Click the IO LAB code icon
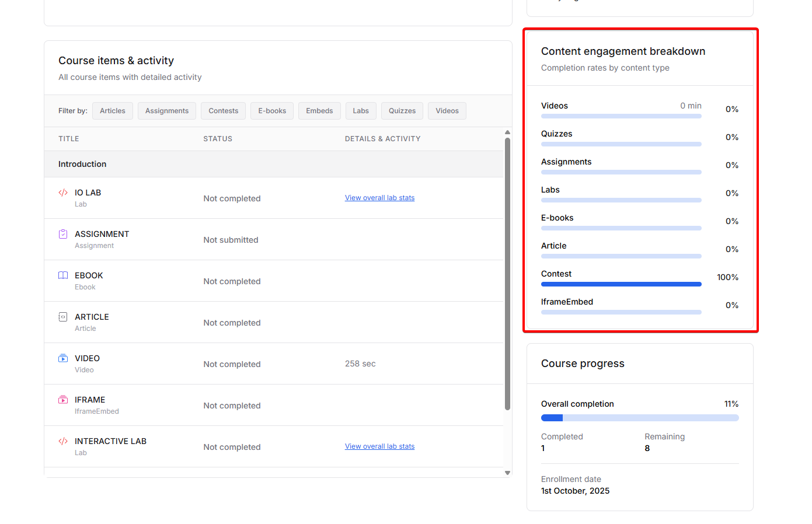 pyautogui.click(x=63, y=193)
